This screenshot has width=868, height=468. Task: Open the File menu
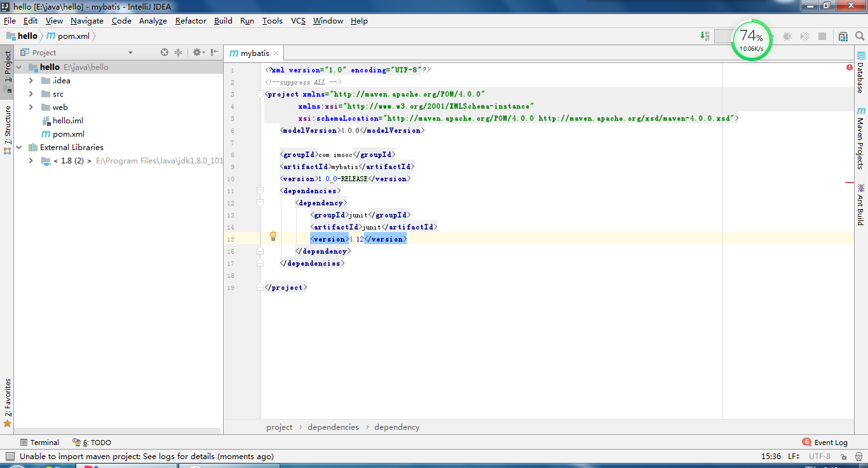10,21
